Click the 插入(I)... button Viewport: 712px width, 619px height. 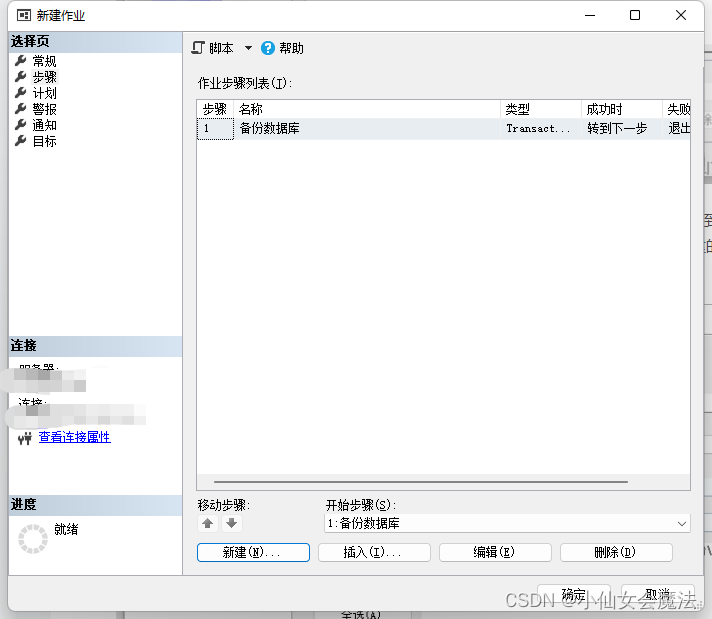374,552
